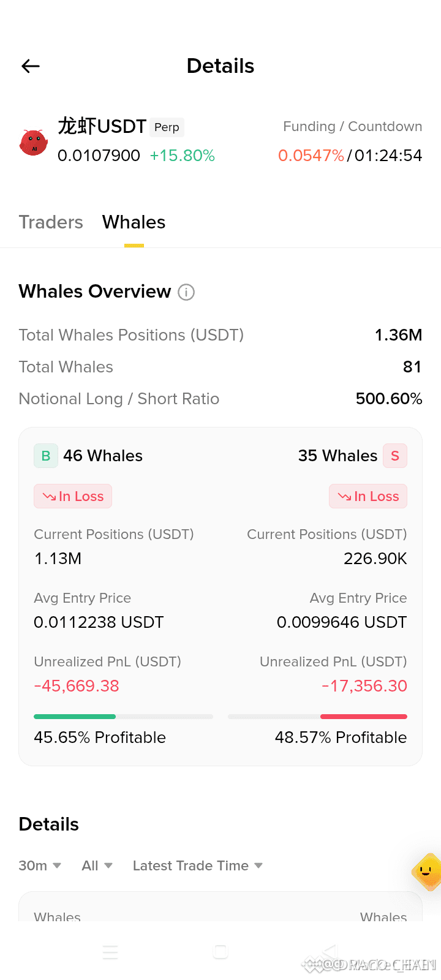Tap the back arrow icon
Image resolution: width=441 pixels, height=980 pixels.
(x=31, y=66)
